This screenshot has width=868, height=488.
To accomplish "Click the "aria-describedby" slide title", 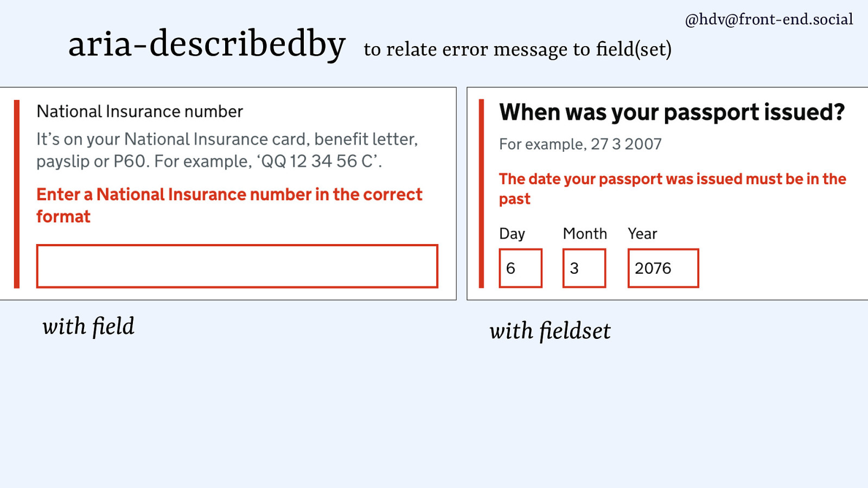I will (x=207, y=44).
